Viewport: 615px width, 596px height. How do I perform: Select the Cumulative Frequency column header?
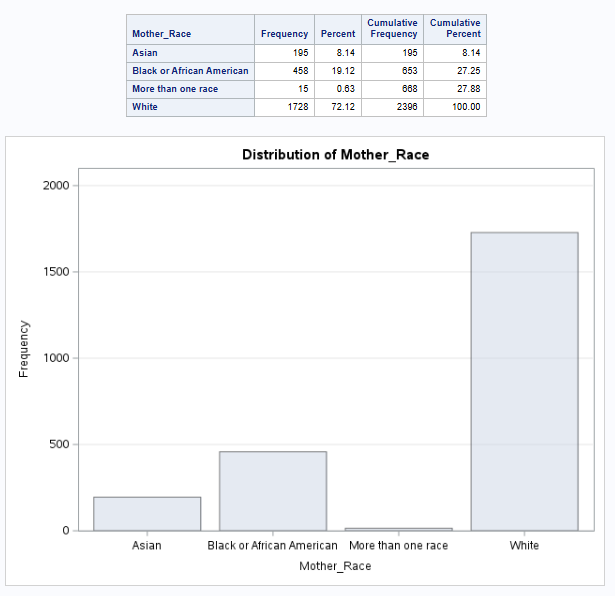[392, 28]
